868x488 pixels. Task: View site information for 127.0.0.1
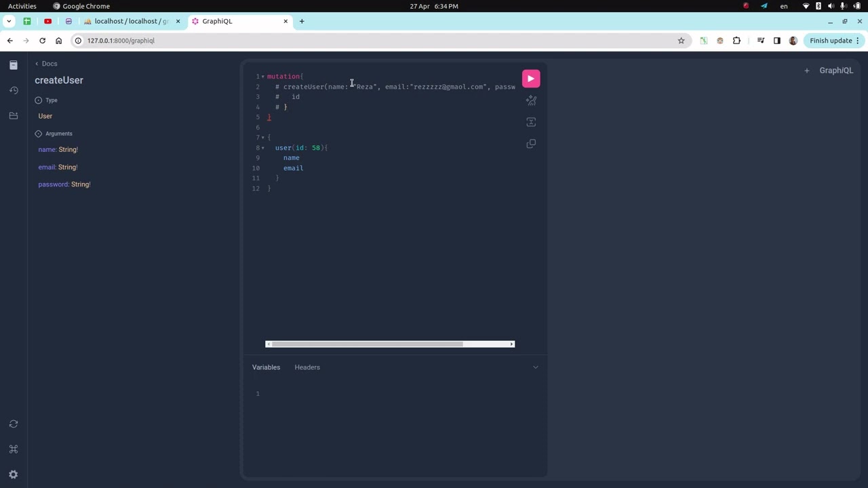pyautogui.click(x=78, y=41)
